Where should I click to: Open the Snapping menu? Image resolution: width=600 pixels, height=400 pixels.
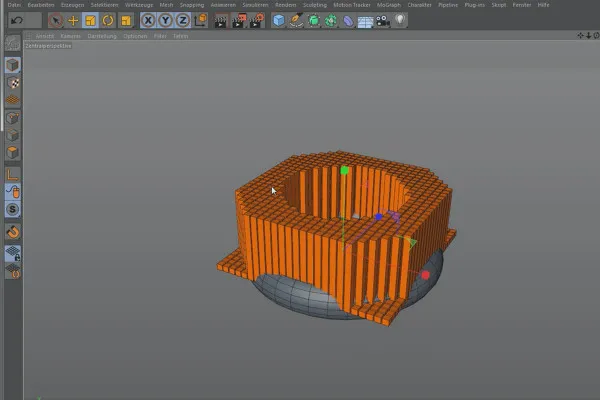[x=192, y=5]
